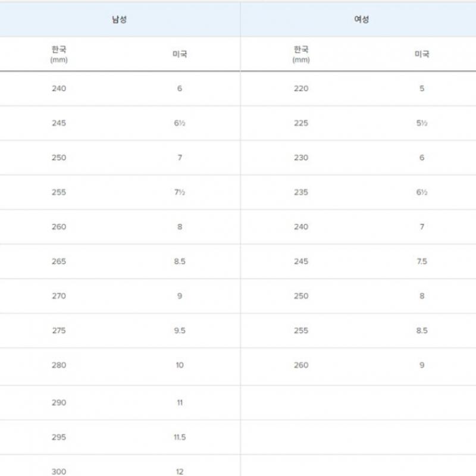Click the 남성 column group header
This screenshot has height=476, width=476.
(120, 20)
